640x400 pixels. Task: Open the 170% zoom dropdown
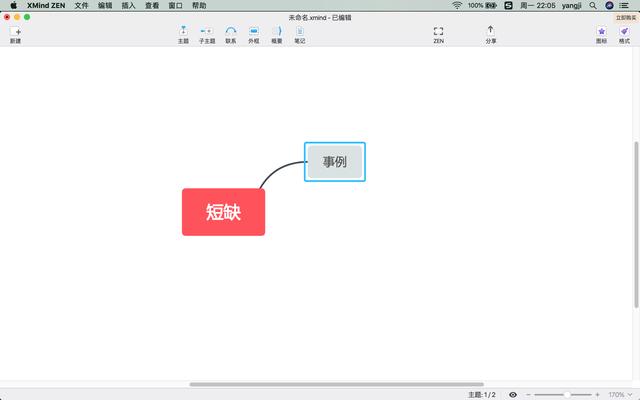(x=620, y=394)
